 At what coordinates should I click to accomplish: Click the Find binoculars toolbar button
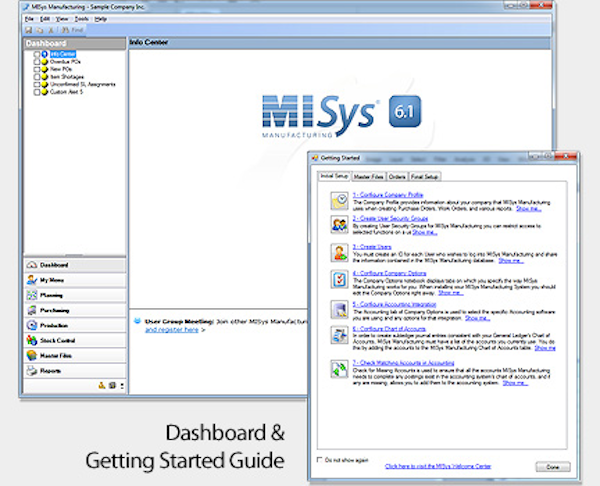coord(72,30)
